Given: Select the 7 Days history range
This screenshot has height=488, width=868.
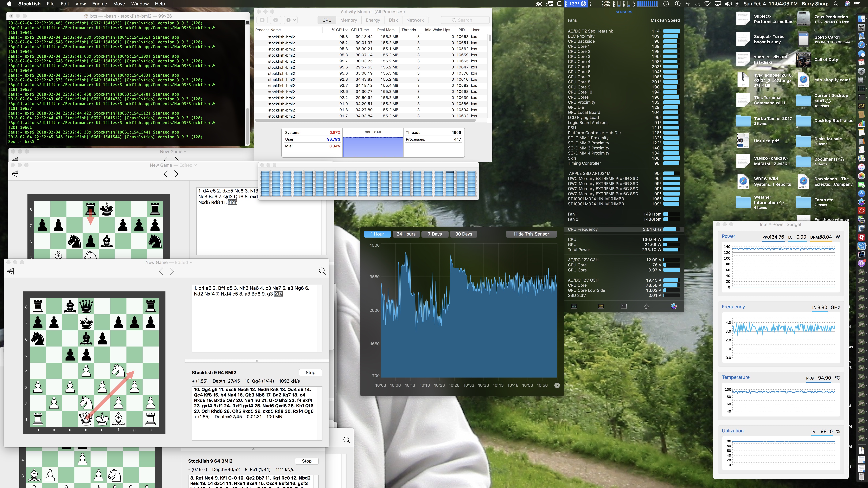Looking at the screenshot, I should click(x=435, y=234).
